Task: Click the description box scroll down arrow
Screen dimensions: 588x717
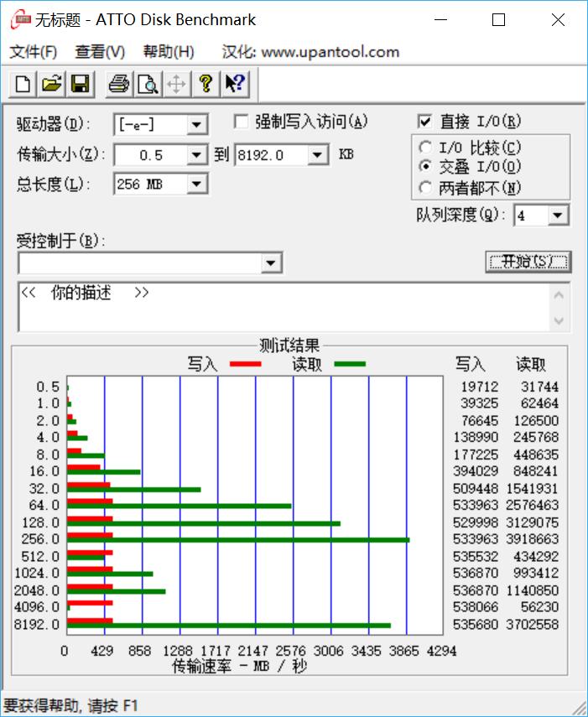Action: pos(559,320)
